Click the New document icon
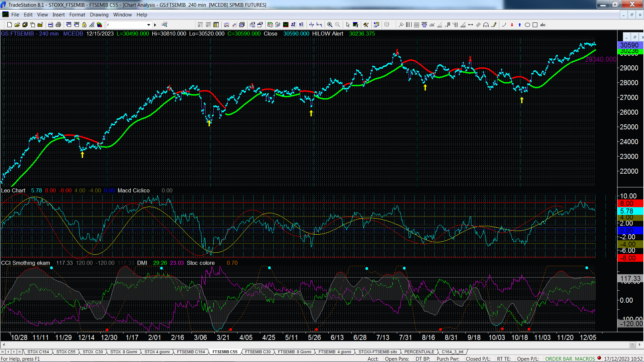Screen dimensions: 644x362 9,25
